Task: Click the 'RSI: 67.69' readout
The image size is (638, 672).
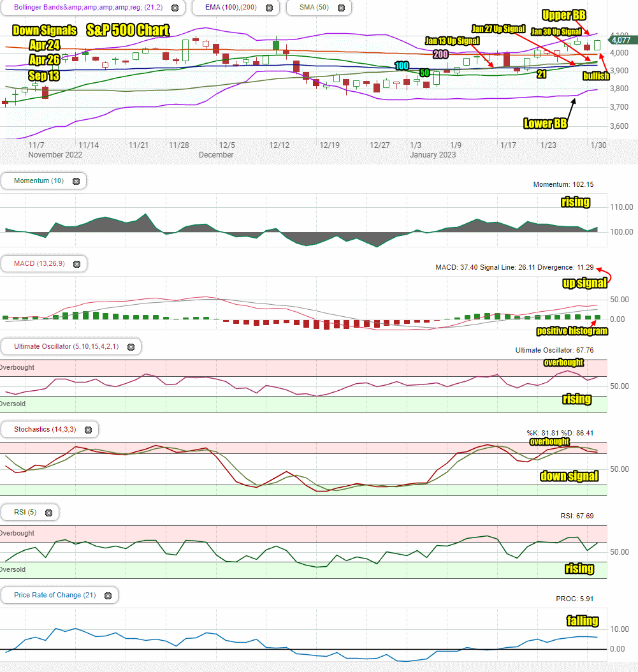Action: (x=577, y=516)
